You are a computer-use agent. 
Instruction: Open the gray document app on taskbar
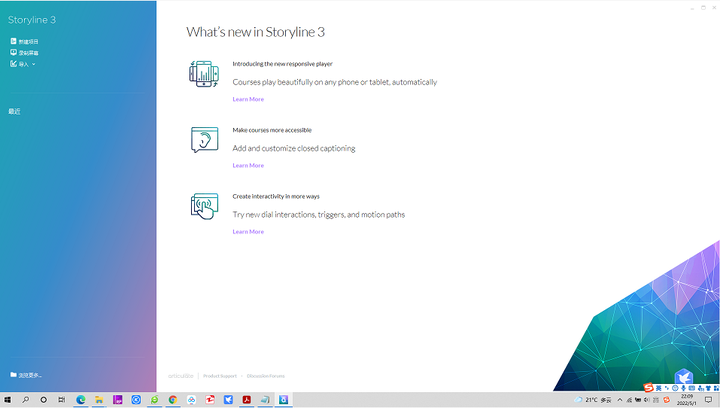click(x=265, y=400)
